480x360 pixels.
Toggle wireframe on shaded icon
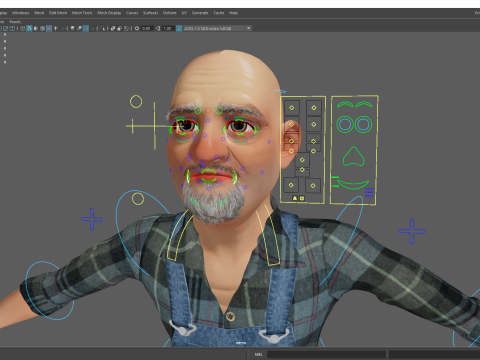[x=42, y=28]
